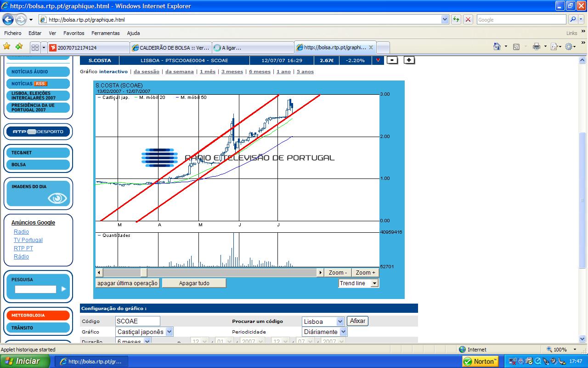This screenshot has width=588, height=368.
Task: Switch to the 'A ligar...' tab
Action: point(253,48)
